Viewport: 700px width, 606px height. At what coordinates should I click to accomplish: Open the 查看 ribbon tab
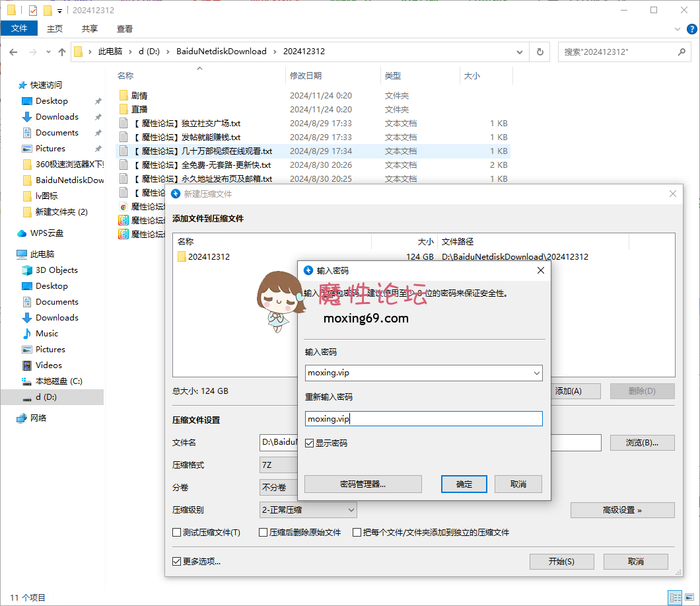coord(125,28)
